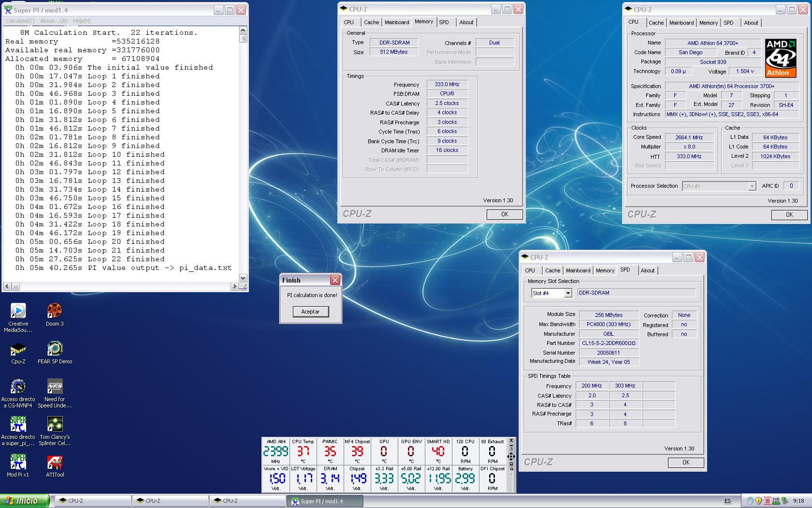Expand the Processor Selection dropdown
Image resolution: width=812 pixels, height=508 pixels.
(752, 186)
